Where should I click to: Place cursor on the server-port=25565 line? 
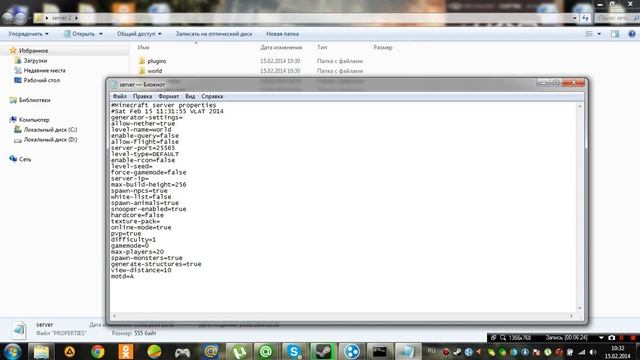click(143, 148)
